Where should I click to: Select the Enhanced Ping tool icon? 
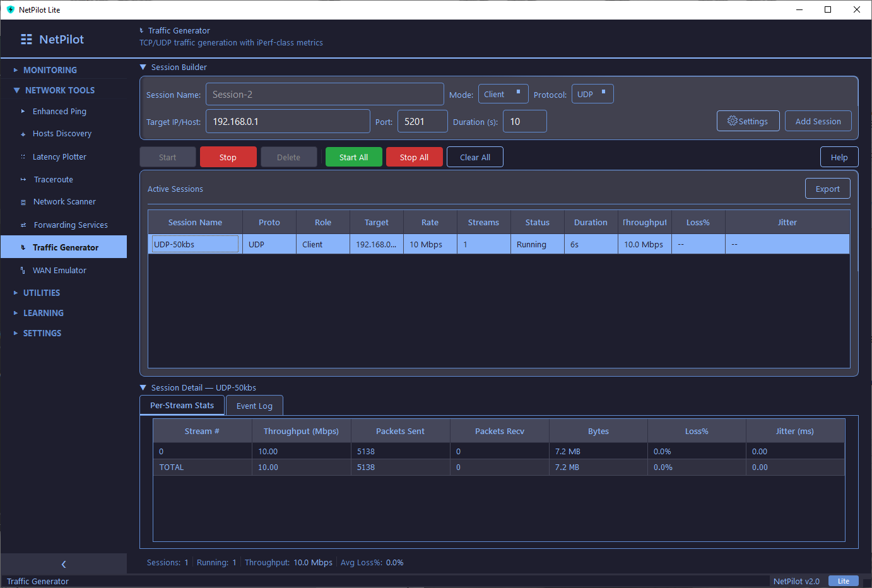tap(23, 111)
